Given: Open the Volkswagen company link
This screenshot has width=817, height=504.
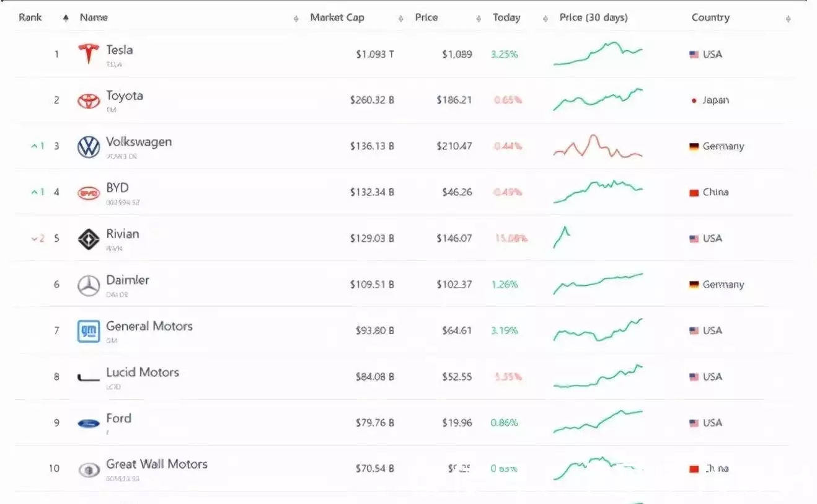Looking at the screenshot, I should pos(139,143).
